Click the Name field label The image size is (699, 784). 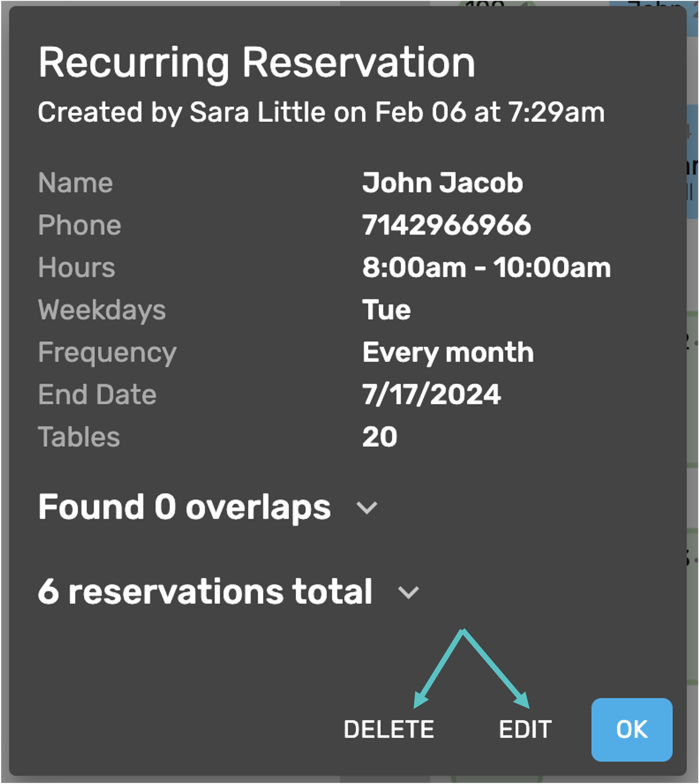click(x=75, y=183)
